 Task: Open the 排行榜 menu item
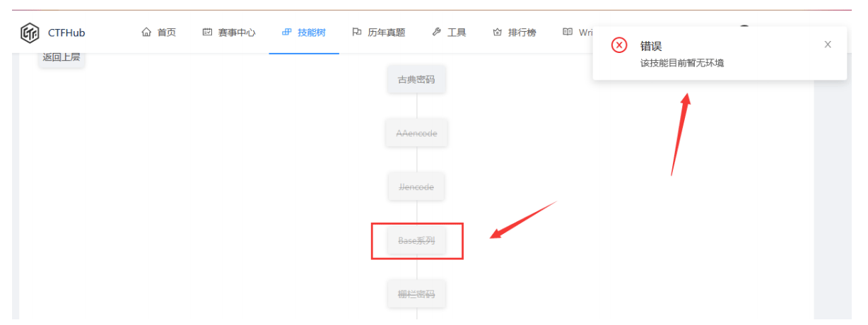point(514,32)
